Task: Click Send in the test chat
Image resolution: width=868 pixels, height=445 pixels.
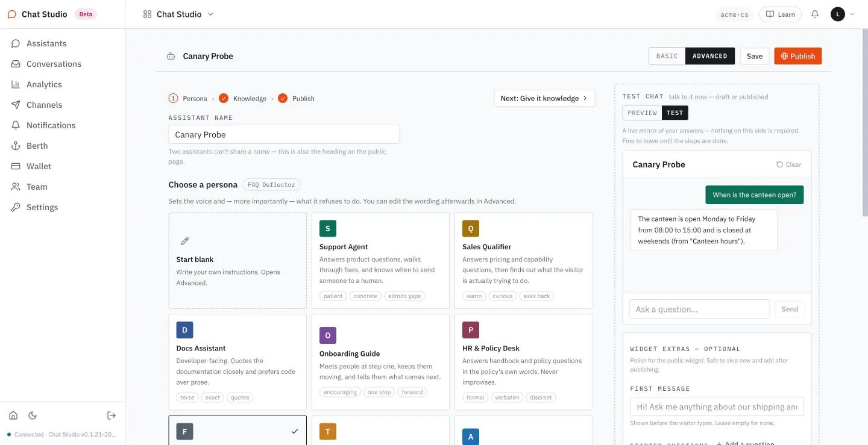Action: pyautogui.click(x=790, y=309)
